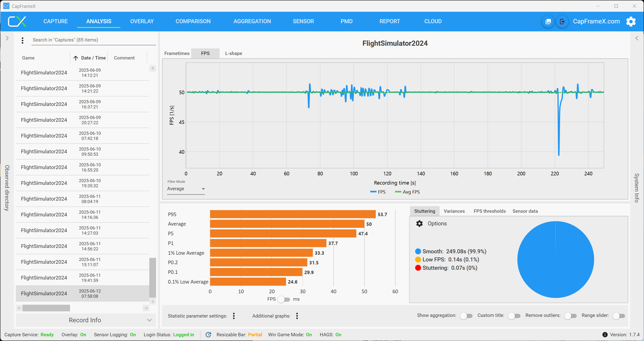Enable Custom title switch
Image resolution: width=644 pixels, height=341 pixels.
(514, 316)
